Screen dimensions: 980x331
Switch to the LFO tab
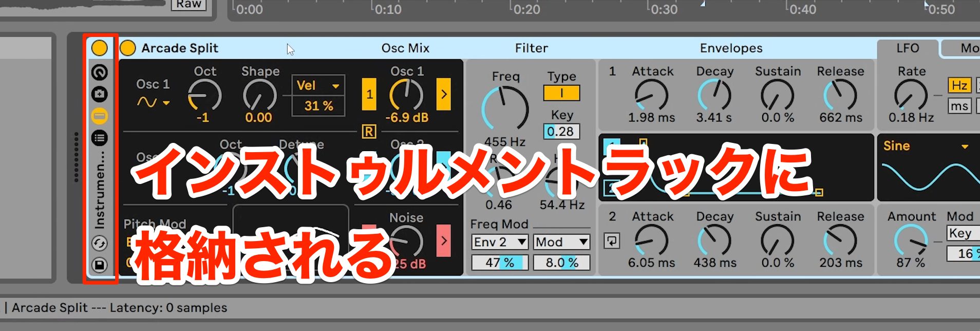[x=908, y=48]
